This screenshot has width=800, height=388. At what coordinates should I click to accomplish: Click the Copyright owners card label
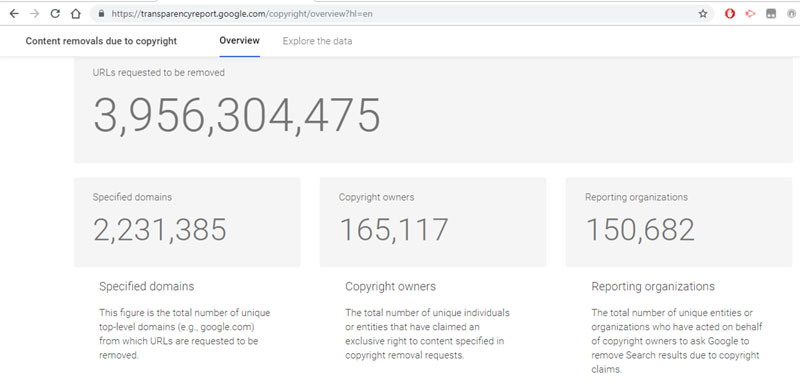pos(377,197)
